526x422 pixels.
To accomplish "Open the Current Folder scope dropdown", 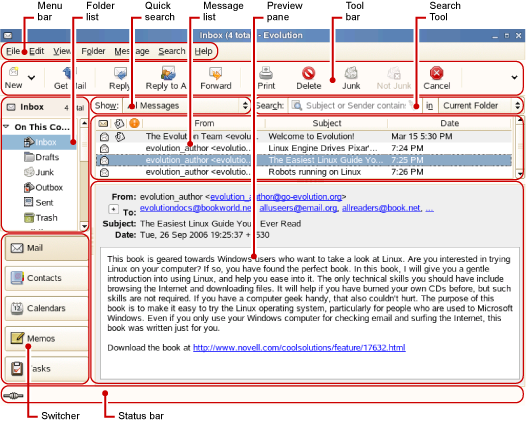I will click(480, 106).
